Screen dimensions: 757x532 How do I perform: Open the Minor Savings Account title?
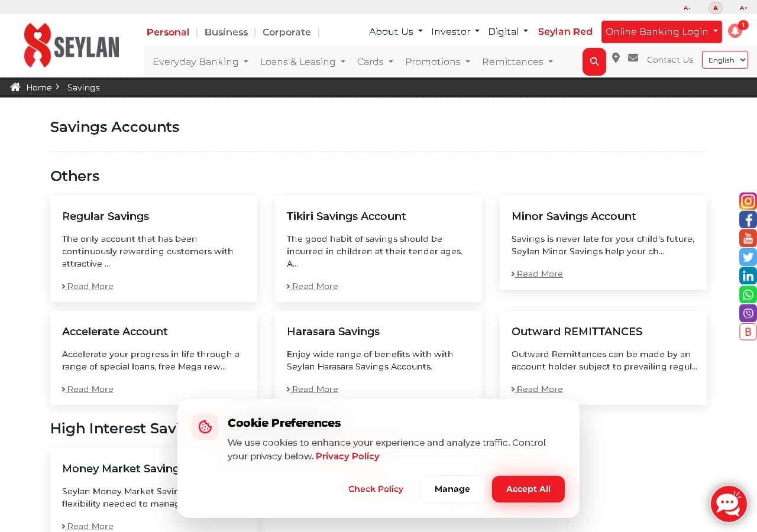pyautogui.click(x=574, y=216)
